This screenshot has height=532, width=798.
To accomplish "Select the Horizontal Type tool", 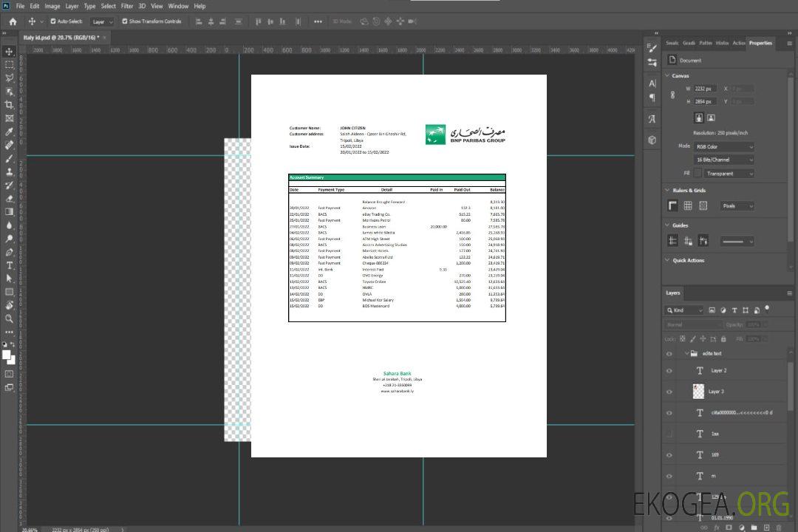I will pyautogui.click(x=10, y=265).
